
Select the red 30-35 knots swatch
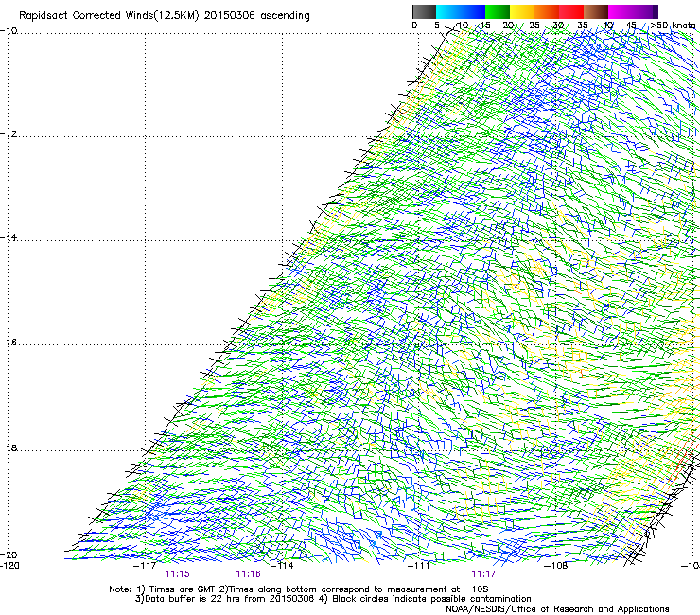coord(571,11)
